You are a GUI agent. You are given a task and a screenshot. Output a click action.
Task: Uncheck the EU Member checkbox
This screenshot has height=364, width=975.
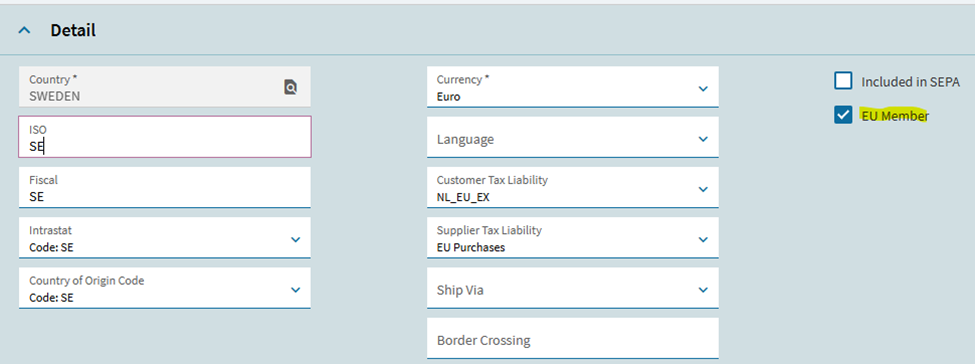tap(843, 115)
